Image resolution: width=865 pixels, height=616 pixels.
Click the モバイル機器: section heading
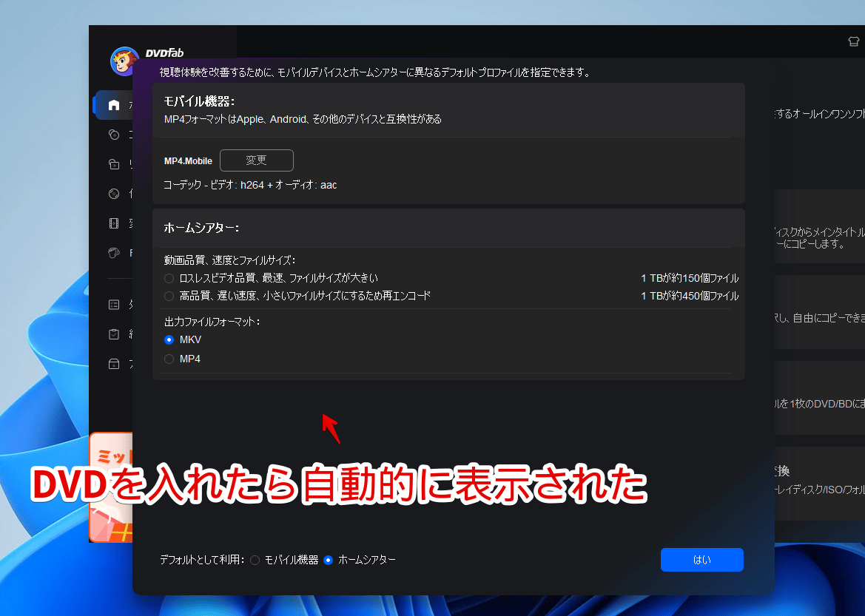199,101
